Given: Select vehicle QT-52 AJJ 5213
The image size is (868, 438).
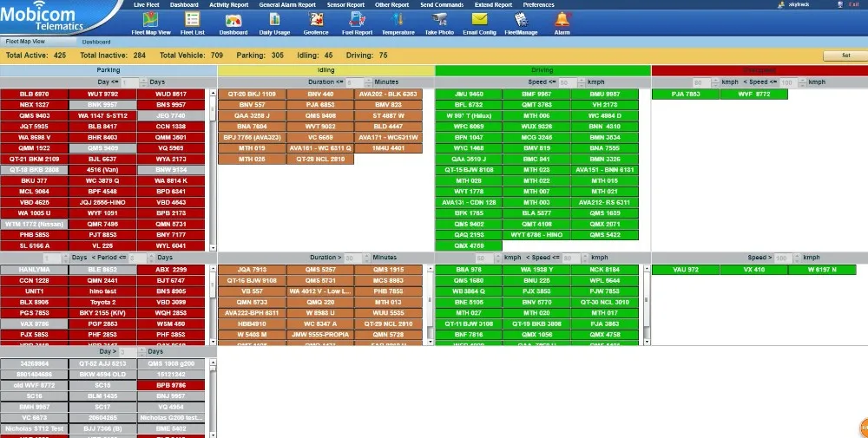Looking at the screenshot, I should [102, 364].
